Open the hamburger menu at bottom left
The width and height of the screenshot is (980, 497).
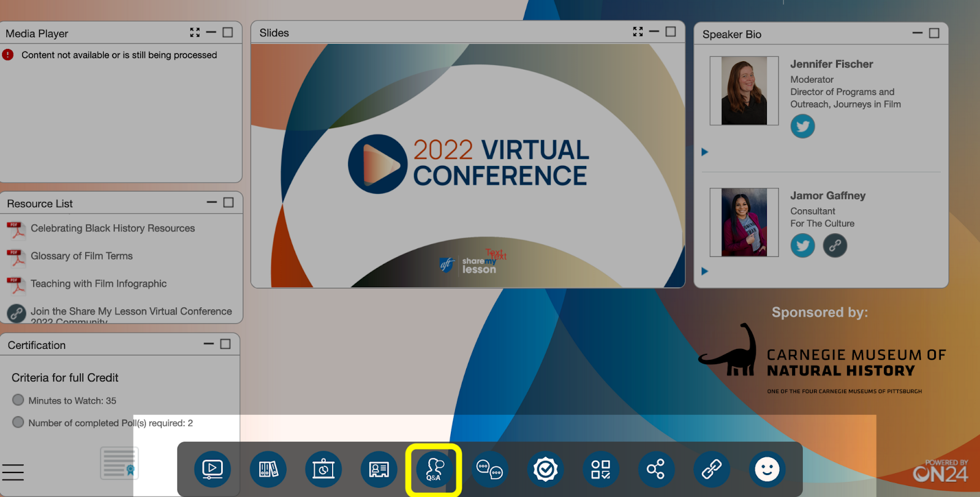click(13, 473)
